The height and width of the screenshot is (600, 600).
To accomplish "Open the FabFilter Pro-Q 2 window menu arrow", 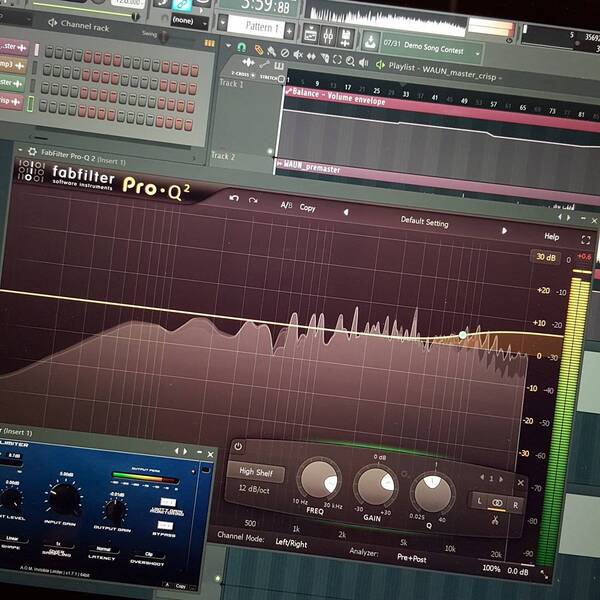I will (20, 150).
